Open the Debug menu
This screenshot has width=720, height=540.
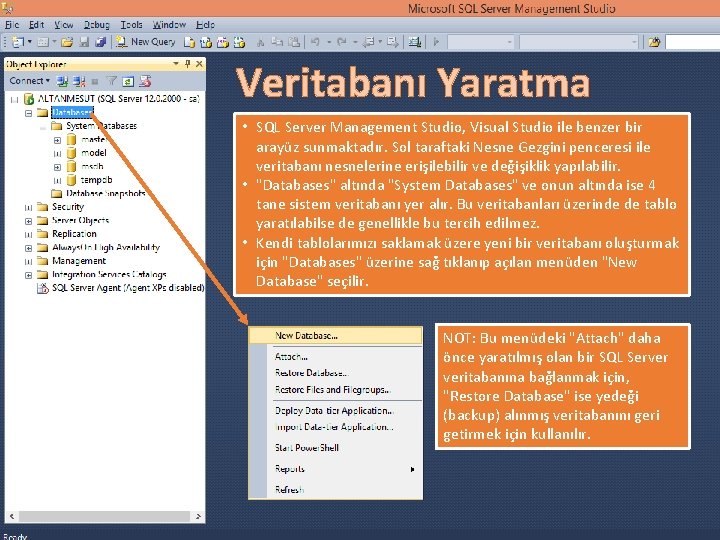point(97,25)
